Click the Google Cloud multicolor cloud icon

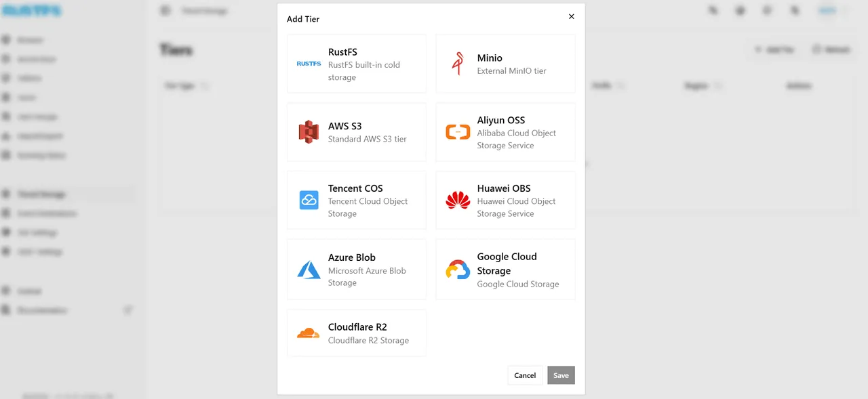coord(458,270)
